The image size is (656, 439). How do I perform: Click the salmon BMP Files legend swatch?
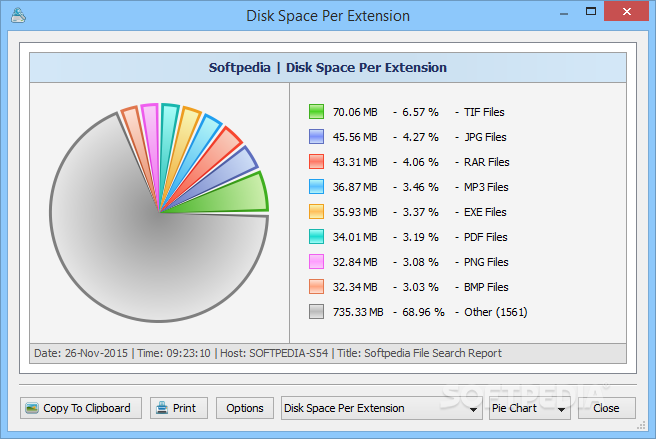[x=316, y=287]
